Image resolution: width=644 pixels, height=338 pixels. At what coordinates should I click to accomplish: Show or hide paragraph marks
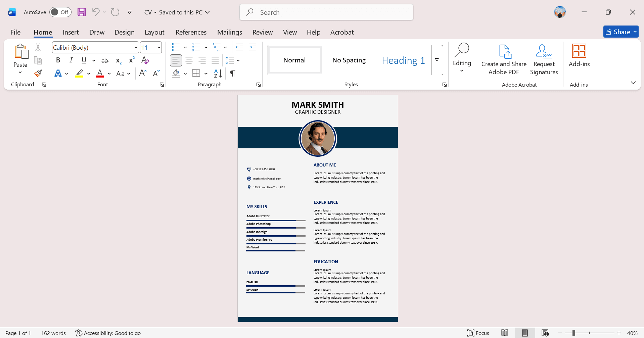coord(233,73)
